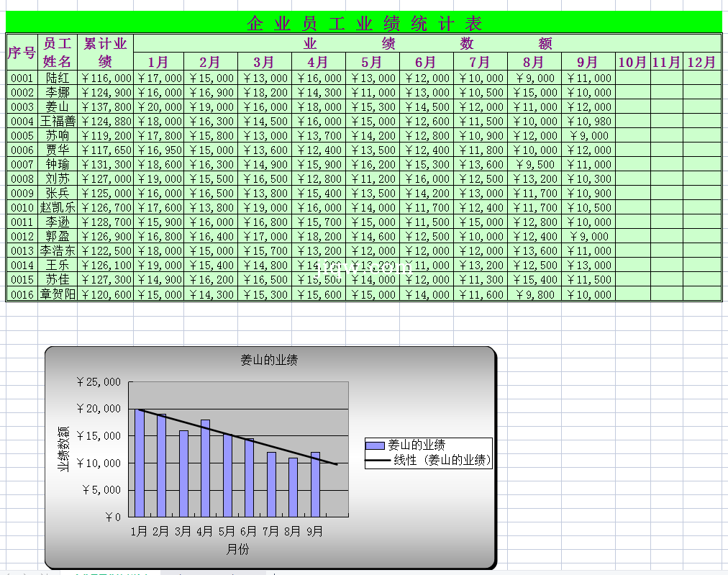This screenshot has height=575, width=728.
Task: Select employee name cell 王福善
Action: pyautogui.click(x=58, y=121)
